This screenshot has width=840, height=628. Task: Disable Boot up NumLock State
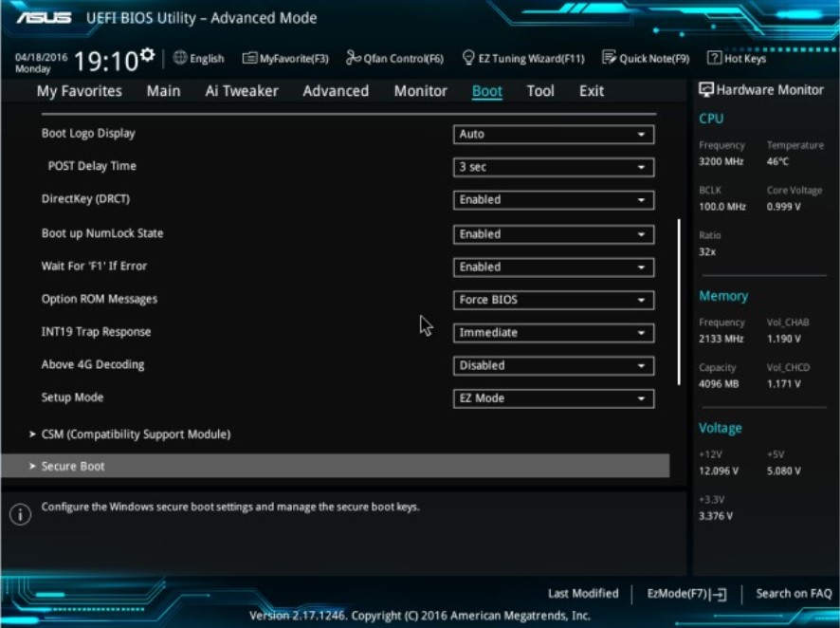[x=554, y=233]
